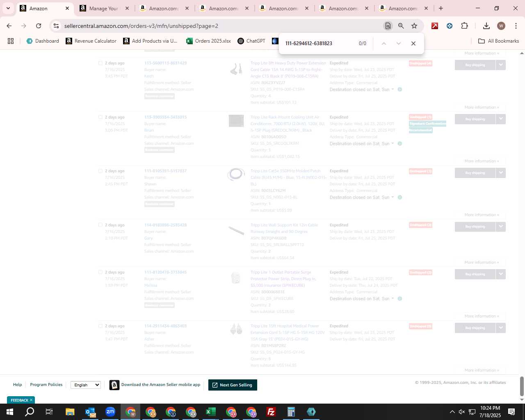525x420 pixels.
Task: Open Windows Start menu
Action: tap(10, 412)
